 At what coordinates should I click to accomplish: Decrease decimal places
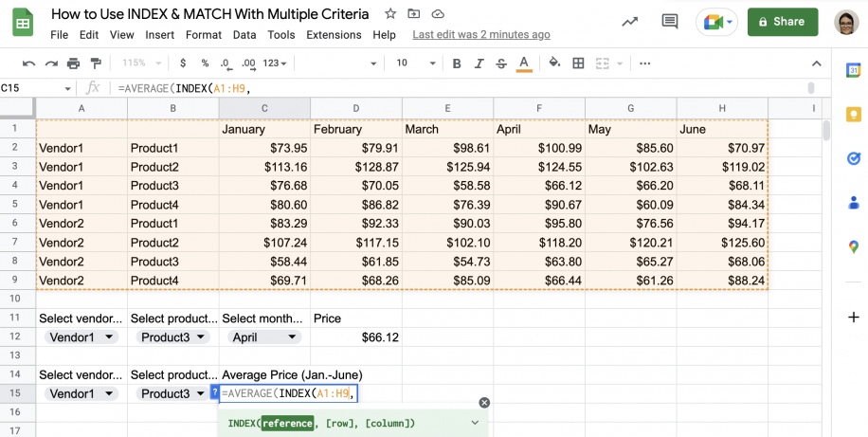pos(225,64)
